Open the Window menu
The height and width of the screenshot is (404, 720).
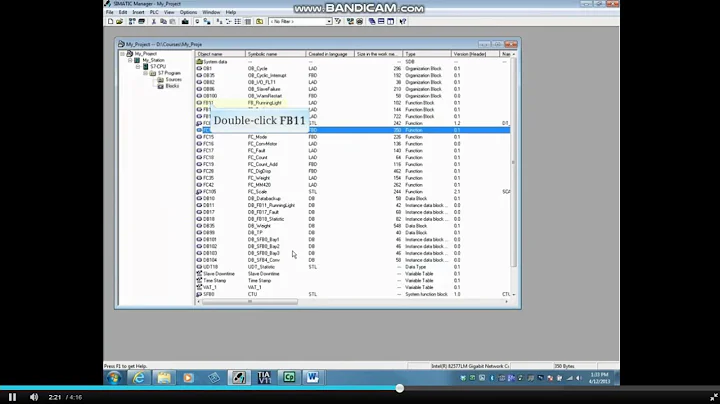[x=211, y=12]
